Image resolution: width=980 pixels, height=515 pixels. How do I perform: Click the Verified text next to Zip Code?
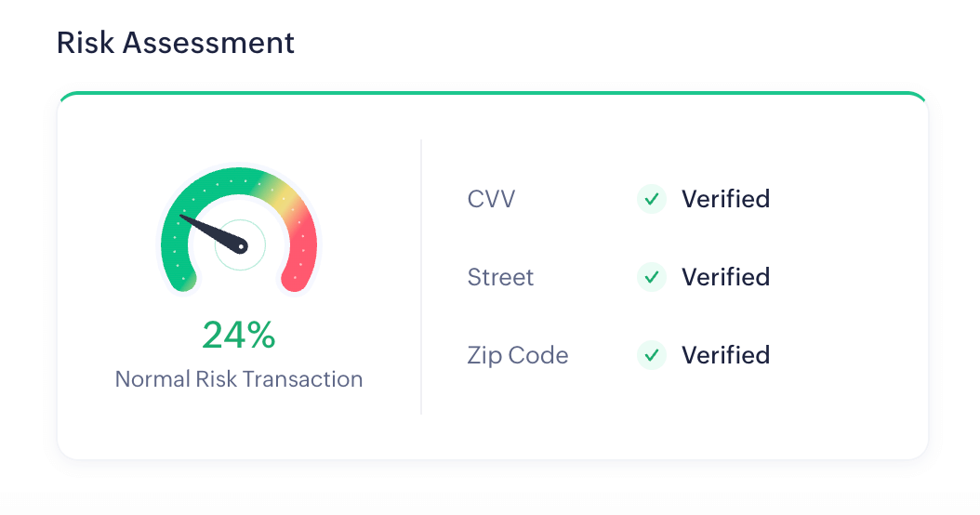[x=725, y=355]
